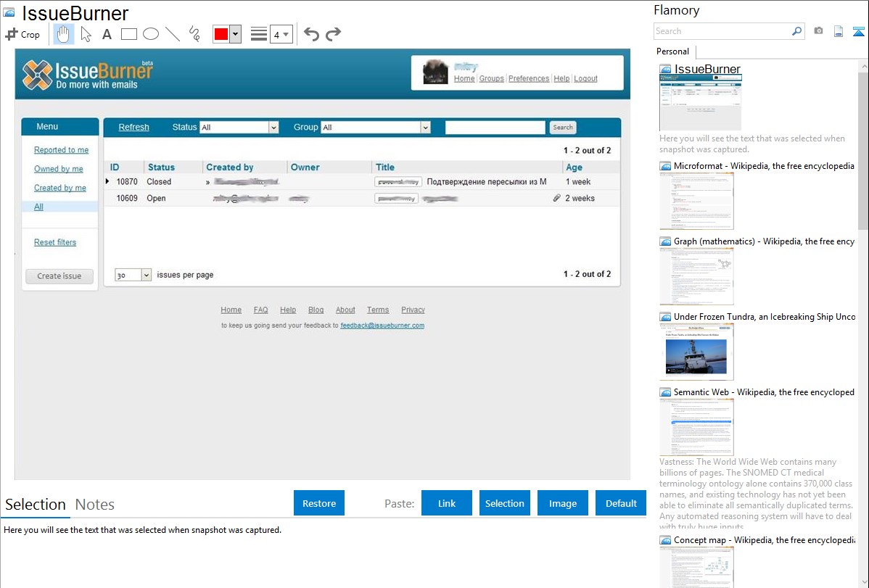Open the Graph (mathematics) snapshot thumbnail
The image size is (869, 588).
[696, 276]
